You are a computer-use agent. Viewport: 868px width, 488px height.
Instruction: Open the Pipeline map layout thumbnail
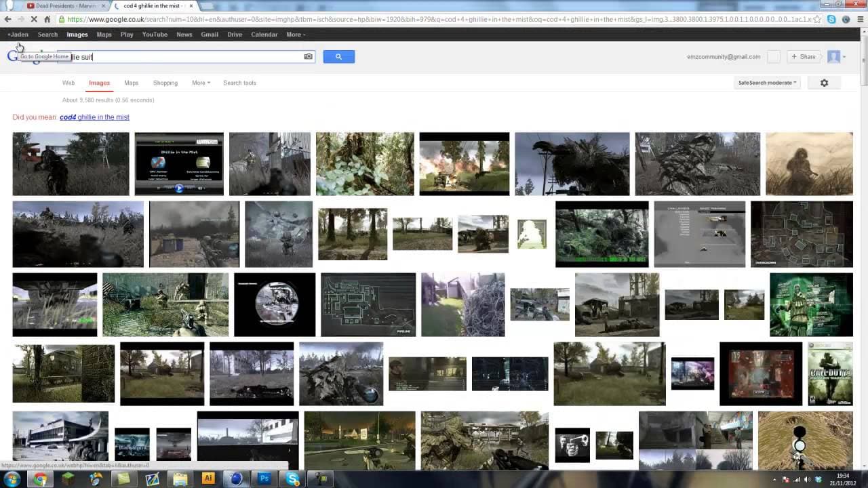pos(368,305)
